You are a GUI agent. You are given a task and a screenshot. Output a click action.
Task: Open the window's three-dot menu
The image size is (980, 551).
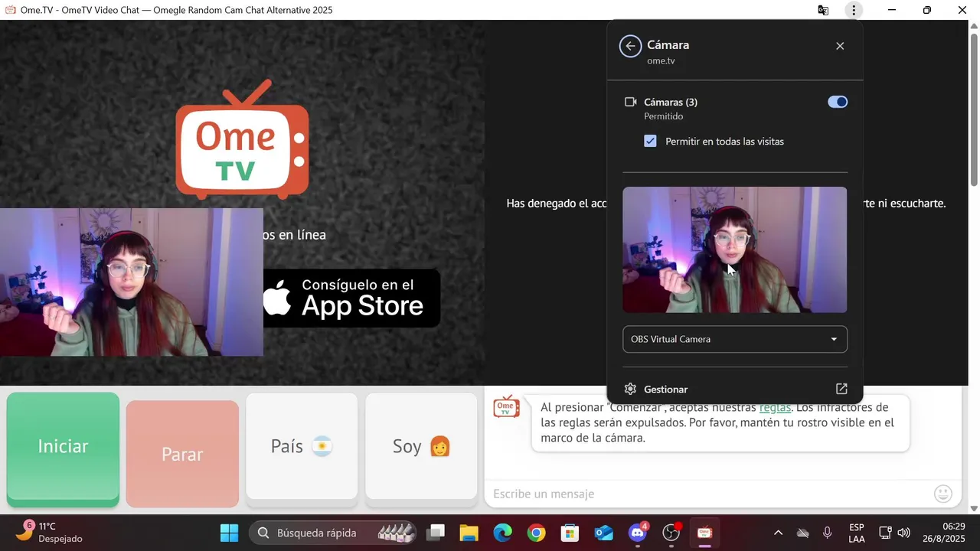coord(854,10)
